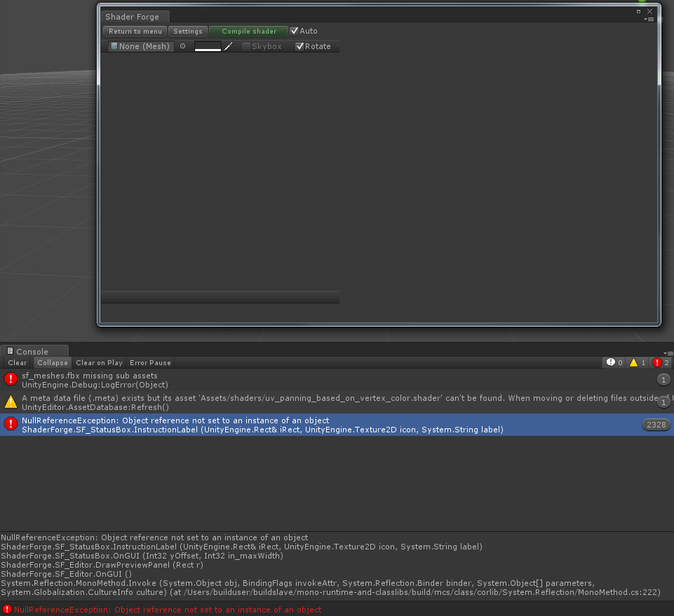Toggle the warning filter icon showing count 1
Screen dimensions: 674x616
pos(635,362)
